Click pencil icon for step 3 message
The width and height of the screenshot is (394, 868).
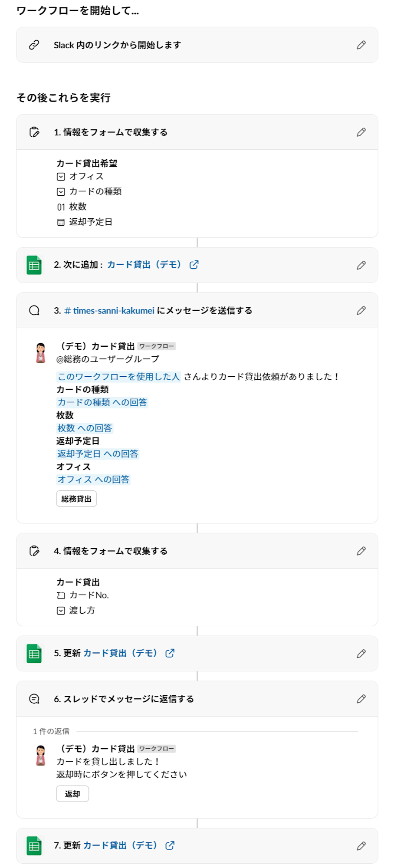tap(361, 310)
